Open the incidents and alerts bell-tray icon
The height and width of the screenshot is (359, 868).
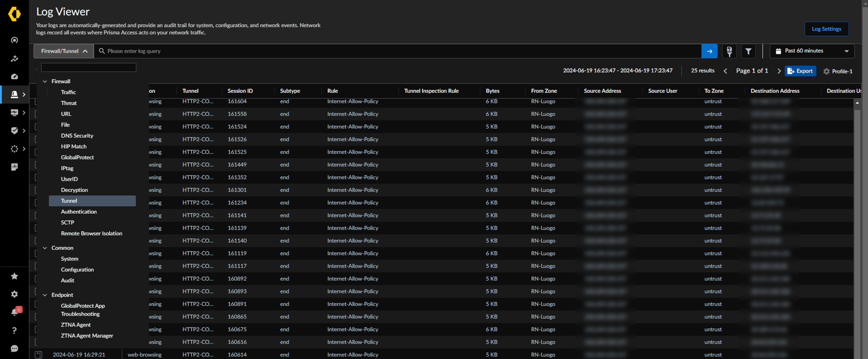(x=14, y=94)
